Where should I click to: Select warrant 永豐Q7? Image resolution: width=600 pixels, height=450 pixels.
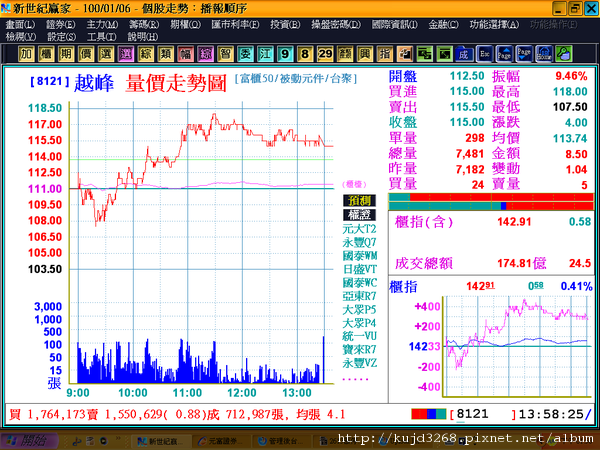coord(359,242)
